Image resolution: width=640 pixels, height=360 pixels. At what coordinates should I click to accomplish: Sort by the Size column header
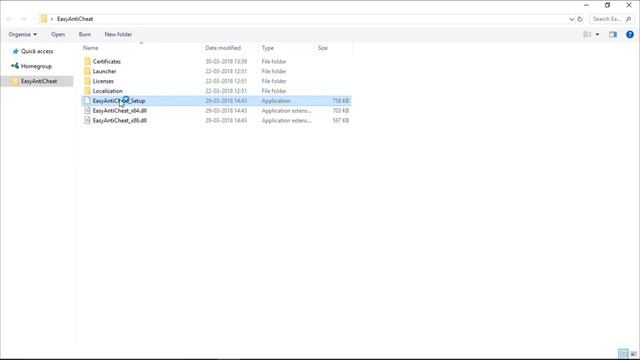[x=322, y=48]
